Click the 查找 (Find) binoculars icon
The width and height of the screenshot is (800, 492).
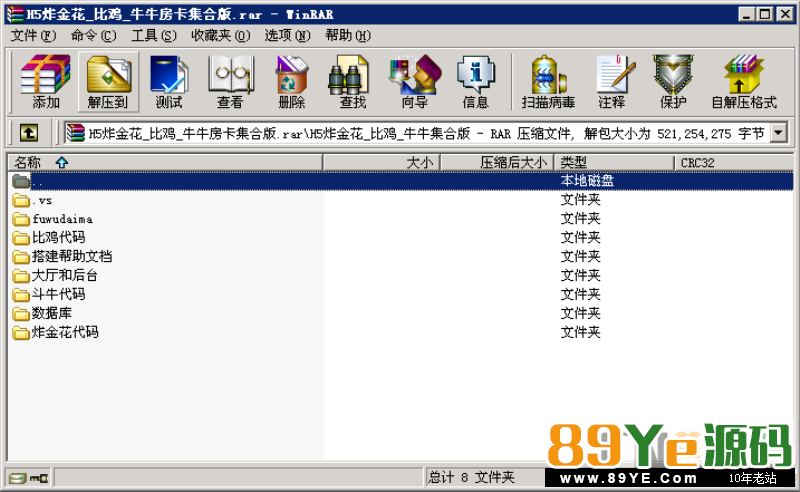(x=349, y=76)
